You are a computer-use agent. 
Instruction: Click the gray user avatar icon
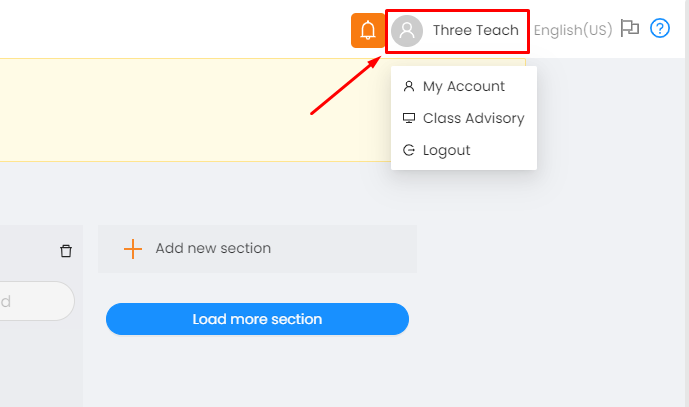coord(407,31)
